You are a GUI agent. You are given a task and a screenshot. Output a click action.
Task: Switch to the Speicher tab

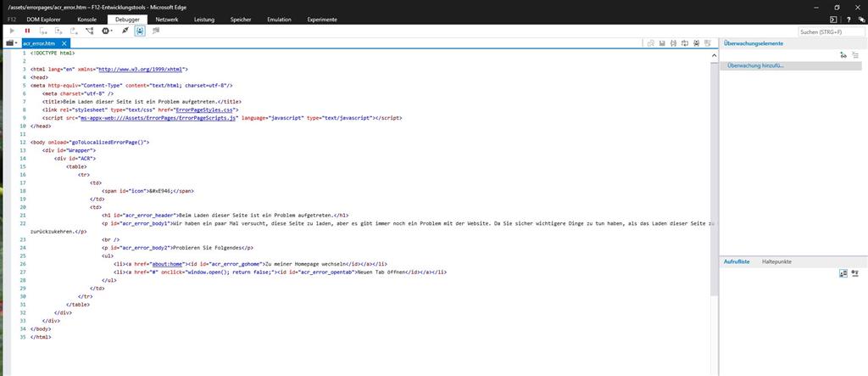click(241, 20)
